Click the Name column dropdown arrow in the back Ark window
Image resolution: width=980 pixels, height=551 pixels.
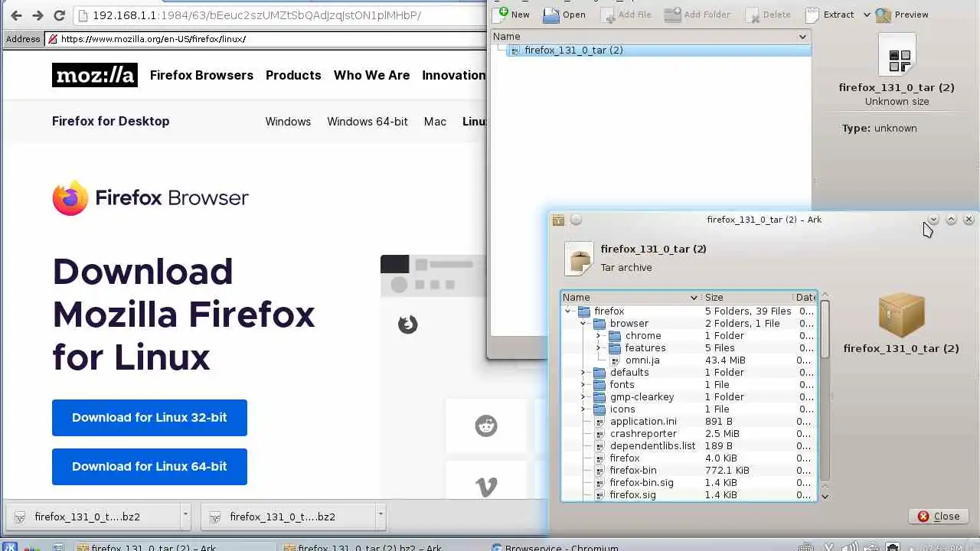click(x=802, y=36)
